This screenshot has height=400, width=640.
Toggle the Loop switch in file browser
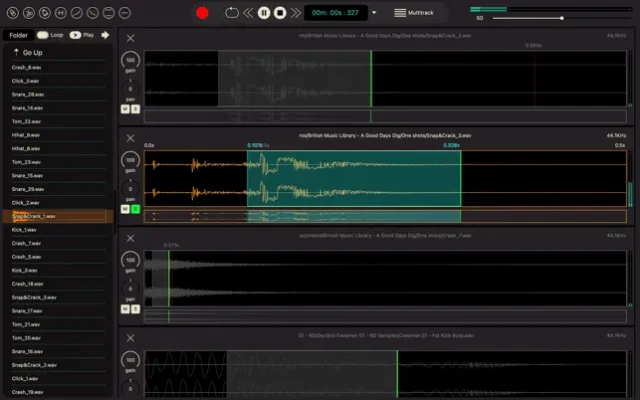(41, 34)
